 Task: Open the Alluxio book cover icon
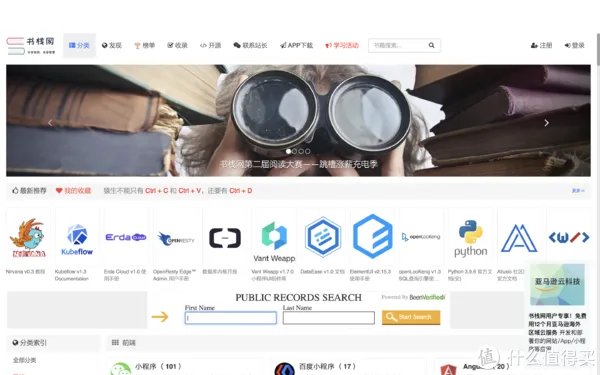[x=519, y=238]
